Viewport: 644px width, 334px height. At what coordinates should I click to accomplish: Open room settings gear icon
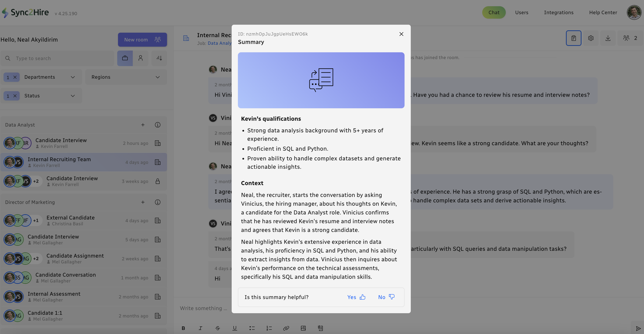click(591, 38)
